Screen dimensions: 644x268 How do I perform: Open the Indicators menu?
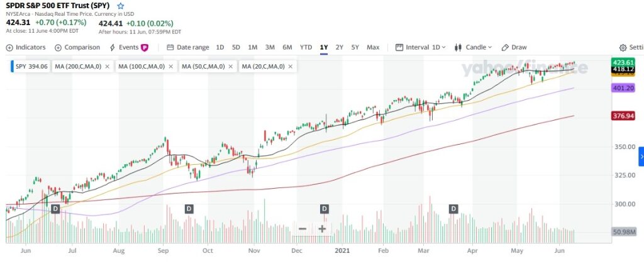coord(26,47)
